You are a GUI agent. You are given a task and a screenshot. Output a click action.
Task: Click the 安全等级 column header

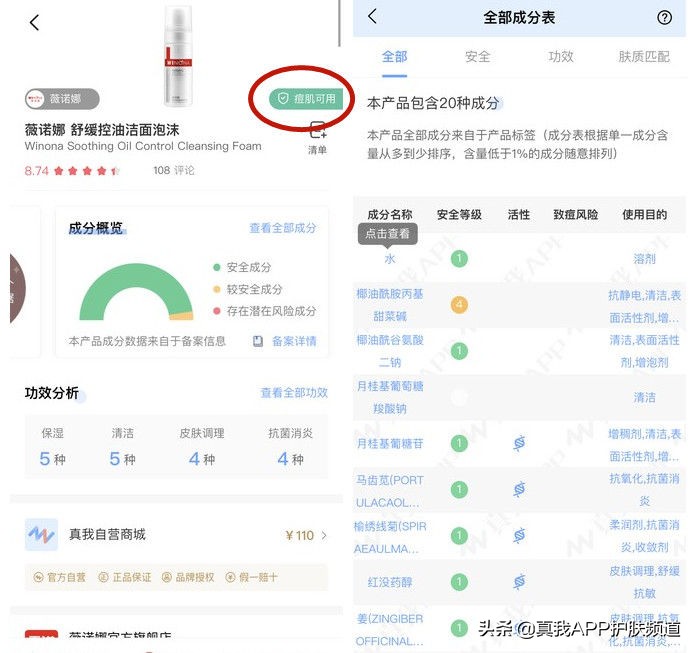pos(459,215)
